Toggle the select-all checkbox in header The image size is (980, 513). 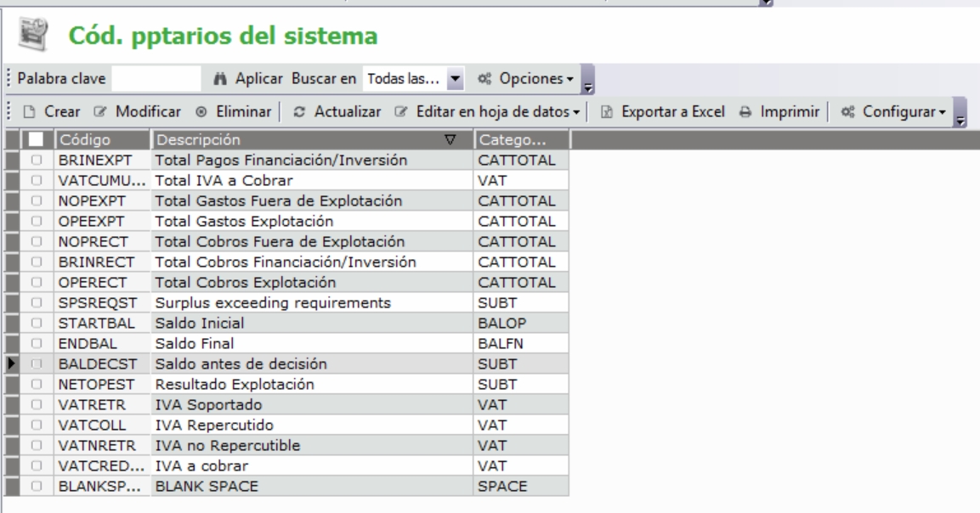pyautogui.click(x=36, y=139)
